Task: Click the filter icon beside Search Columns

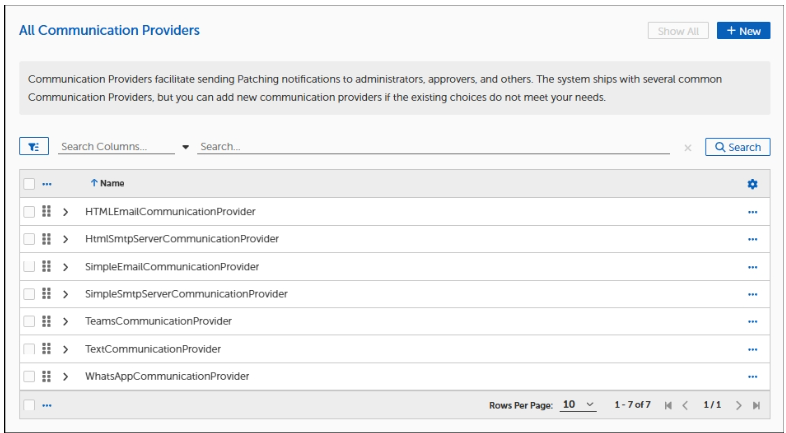Action: [30, 147]
